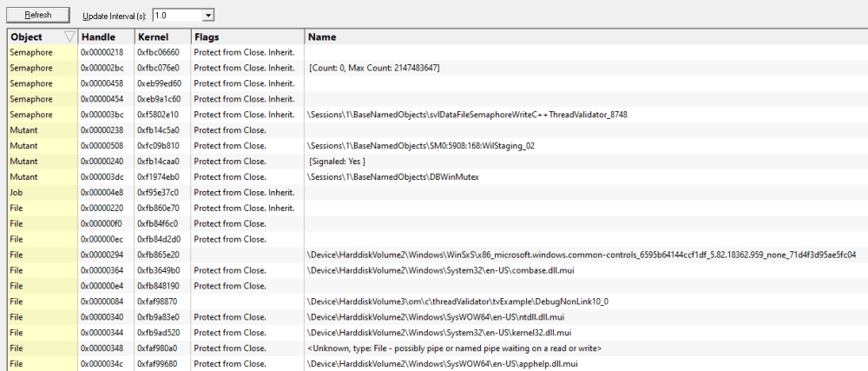The width and height of the screenshot is (868, 371).
Task: Select svlDataFileSemaphoreWriteC++ThreadValidator_8748 name
Action: [467, 115]
